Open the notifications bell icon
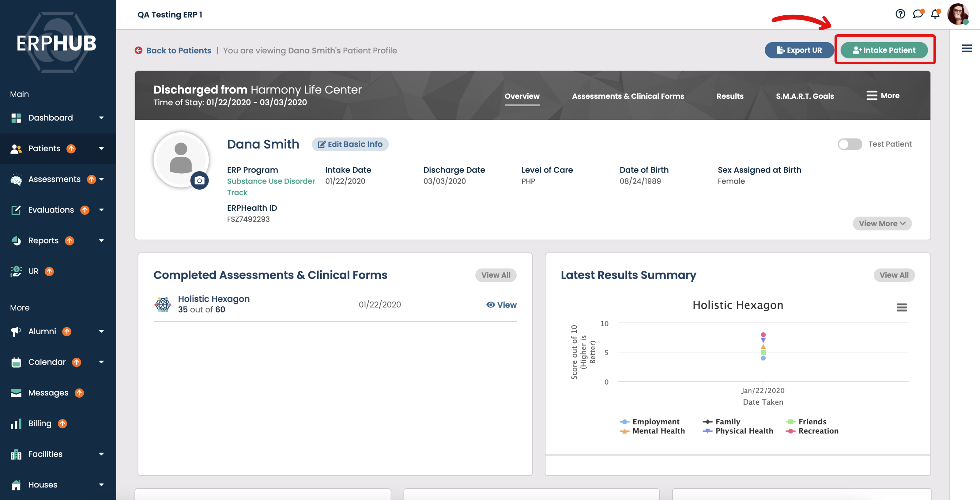This screenshot has height=500, width=980. tap(935, 14)
